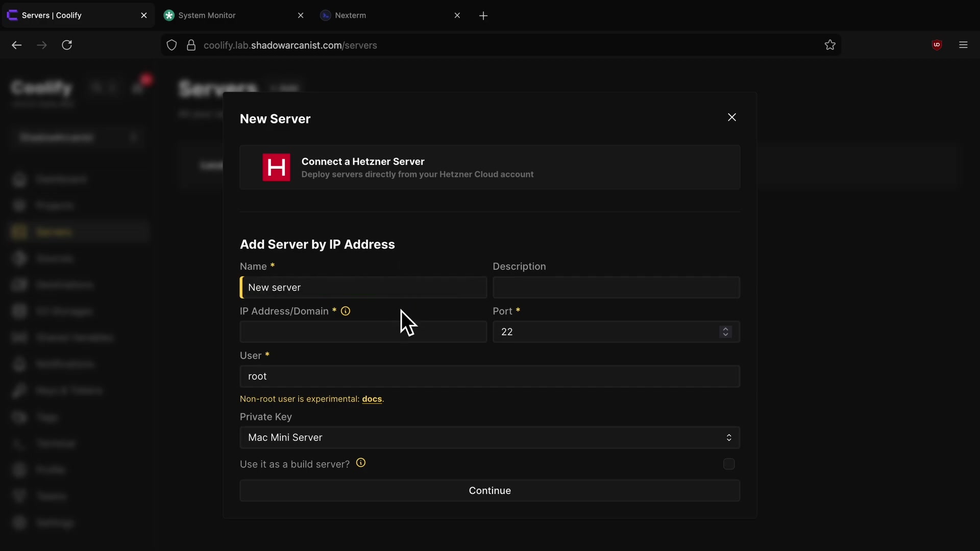Viewport: 980px width, 551px height.
Task: Click the User field containing root
Action: tap(490, 377)
